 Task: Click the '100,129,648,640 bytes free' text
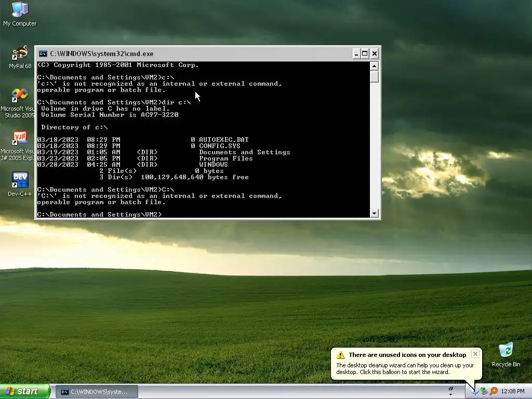[x=195, y=177]
